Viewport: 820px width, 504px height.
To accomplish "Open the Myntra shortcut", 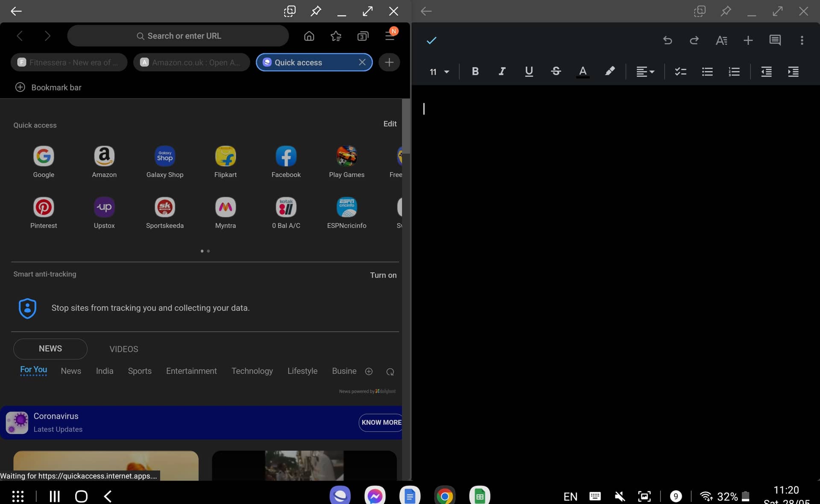I will click(225, 213).
